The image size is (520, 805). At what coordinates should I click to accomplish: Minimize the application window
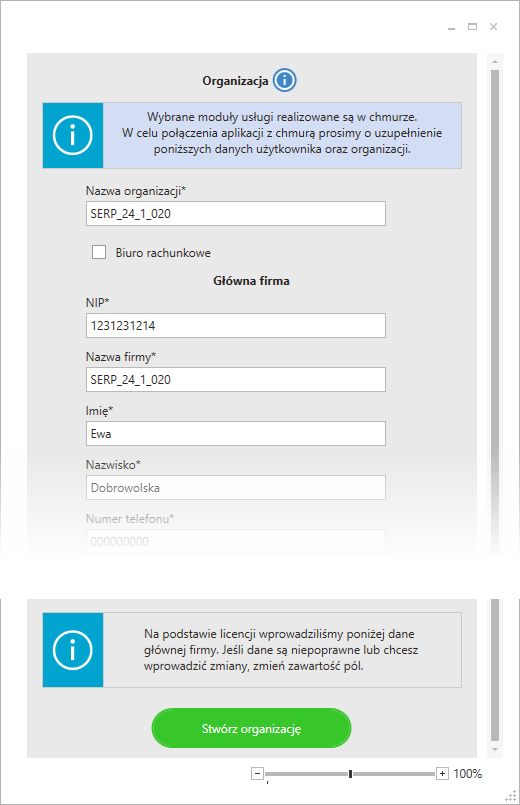[451, 27]
